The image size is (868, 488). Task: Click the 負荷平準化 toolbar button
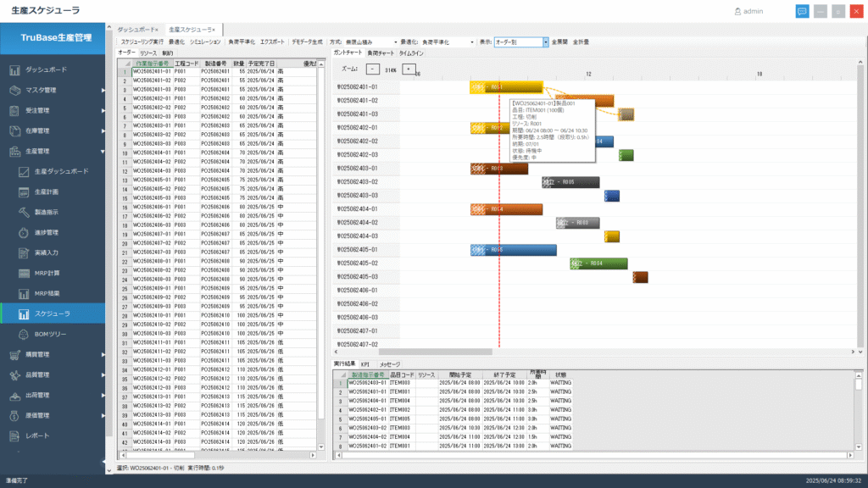click(x=242, y=42)
